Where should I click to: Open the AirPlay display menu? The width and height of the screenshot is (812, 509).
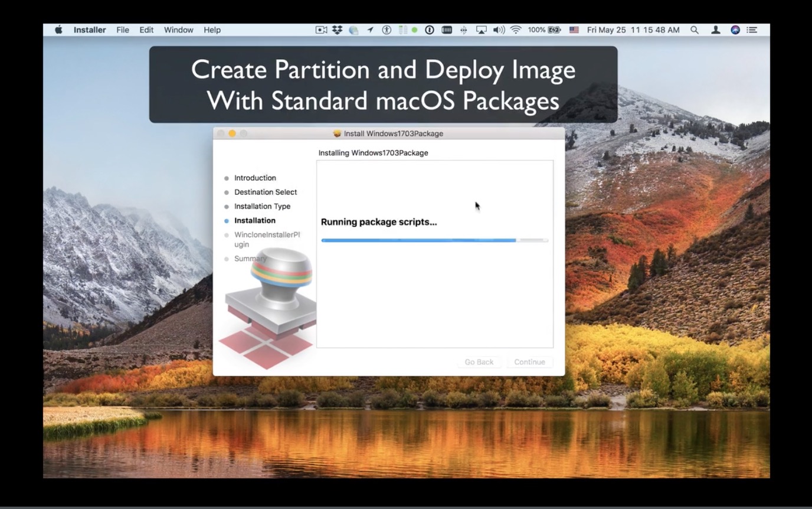tap(482, 30)
